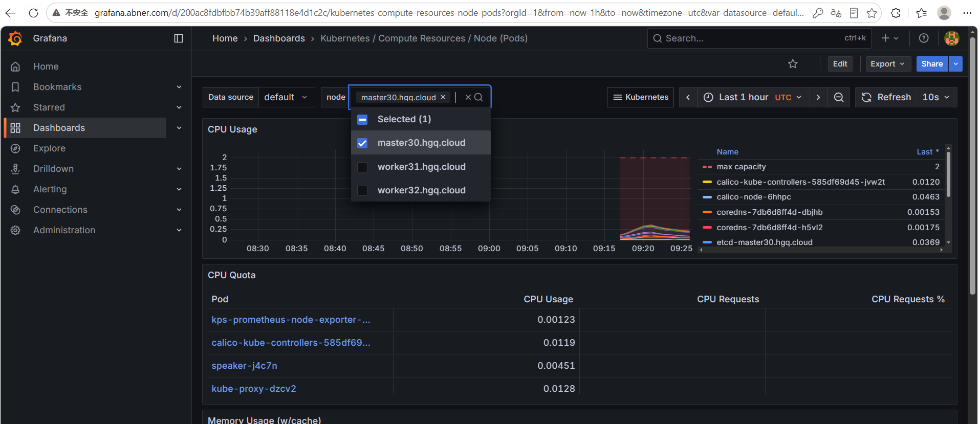Screen dimensions: 980x424
Task: Open Administration in sidebar menu
Action: (64, 230)
